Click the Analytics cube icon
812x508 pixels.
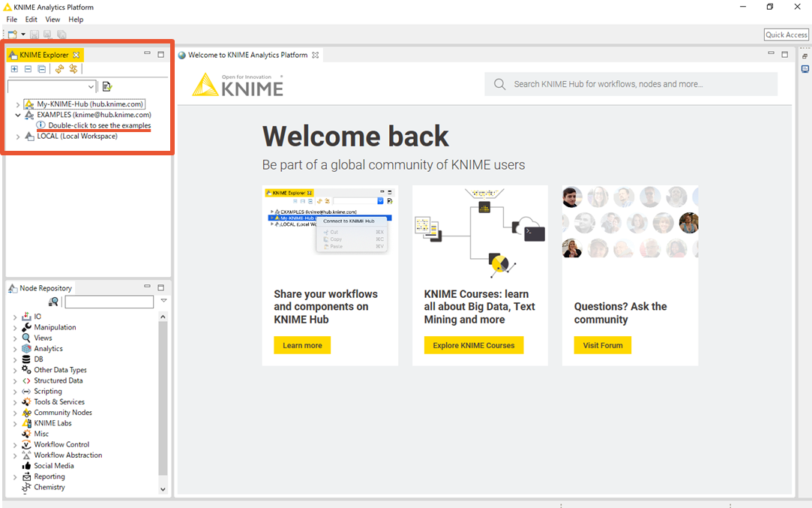click(x=26, y=349)
